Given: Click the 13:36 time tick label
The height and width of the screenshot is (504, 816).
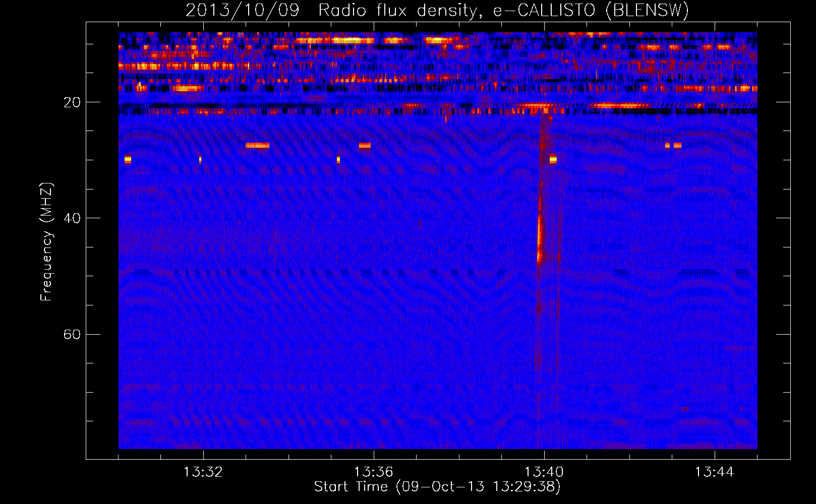Looking at the screenshot, I should click(374, 472).
